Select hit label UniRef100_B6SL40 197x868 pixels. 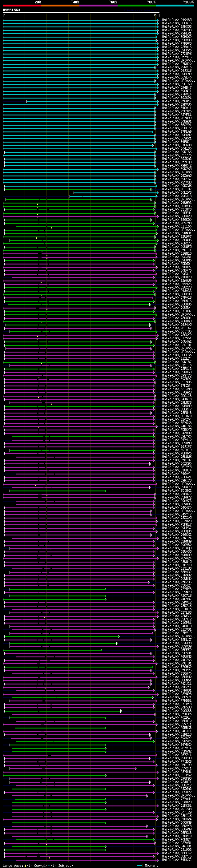click(177, 78)
